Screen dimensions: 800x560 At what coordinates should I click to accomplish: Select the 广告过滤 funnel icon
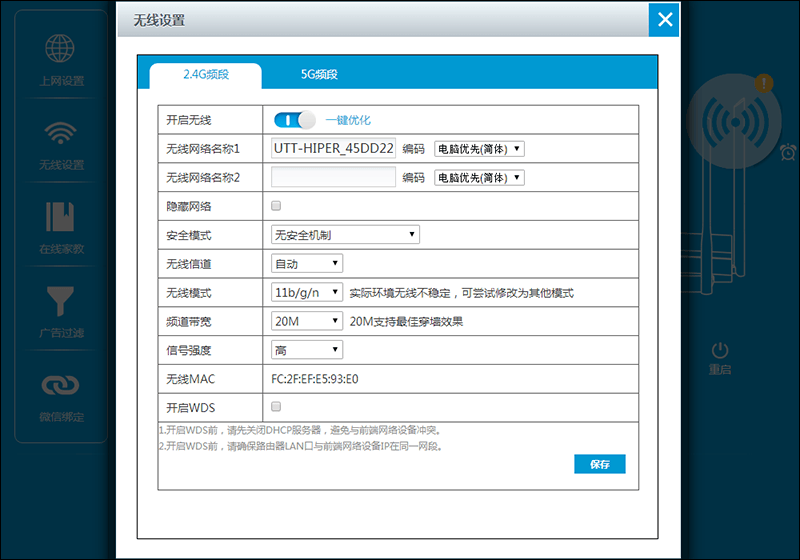(60, 301)
